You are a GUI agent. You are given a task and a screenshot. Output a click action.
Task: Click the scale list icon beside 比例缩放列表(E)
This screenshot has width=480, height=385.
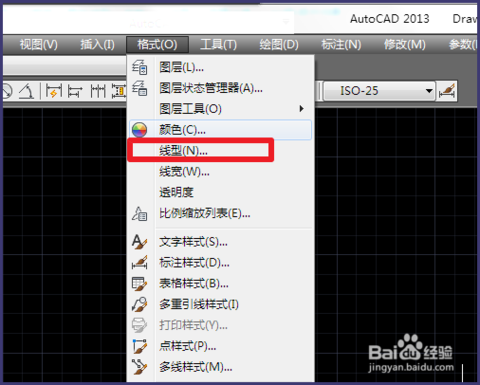[x=139, y=213]
